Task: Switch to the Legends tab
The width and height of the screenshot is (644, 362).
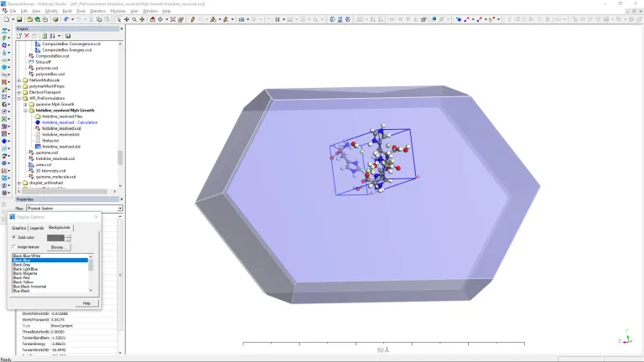Action: coord(37,228)
